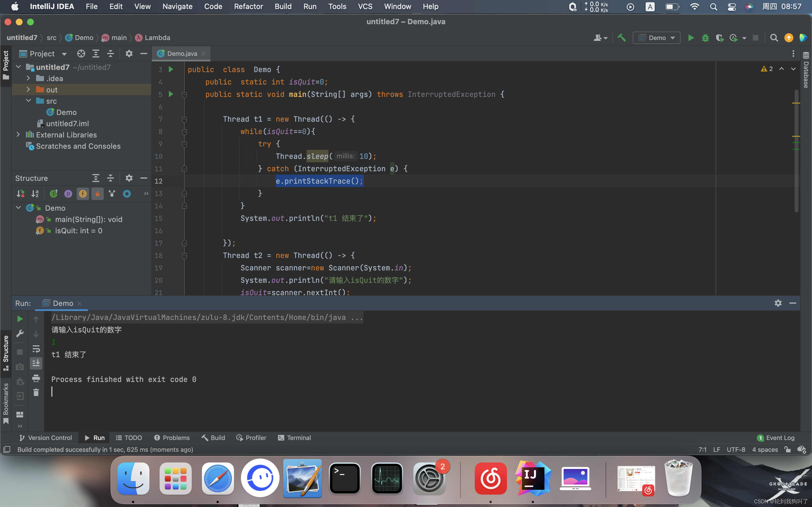Open the Refactor menu

click(248, 6)
